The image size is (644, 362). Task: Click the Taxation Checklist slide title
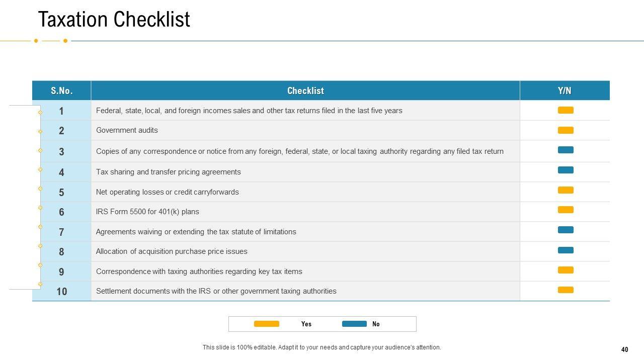coord(114,20)
